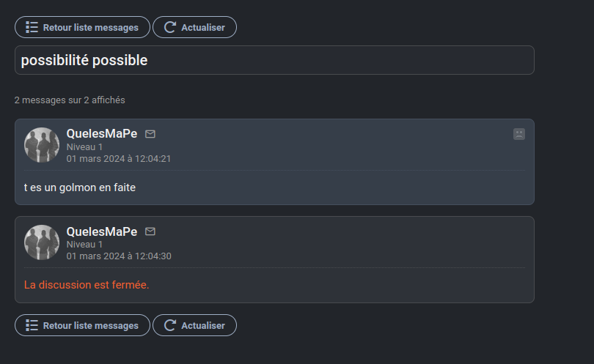Click the refresh arrow icon beside top Actualiser
Screen dimensions: 594x364
pyautogui.click(x=170, y=27)
